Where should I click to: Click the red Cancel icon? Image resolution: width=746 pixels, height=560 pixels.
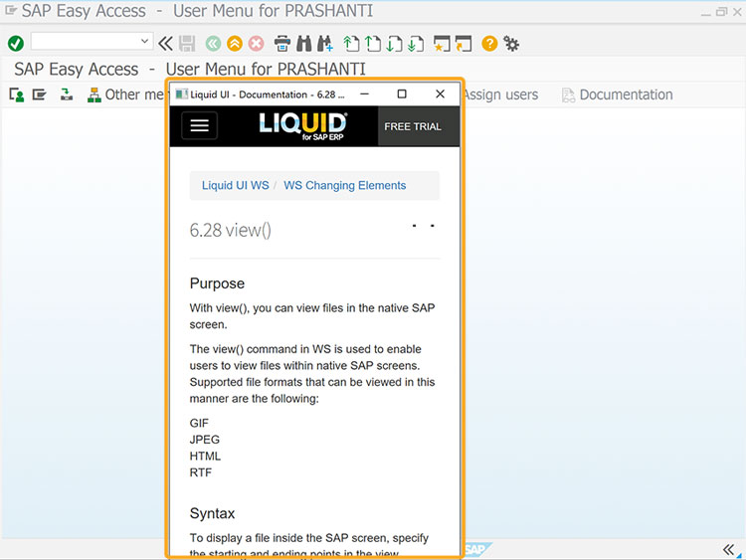coord(257,44)
